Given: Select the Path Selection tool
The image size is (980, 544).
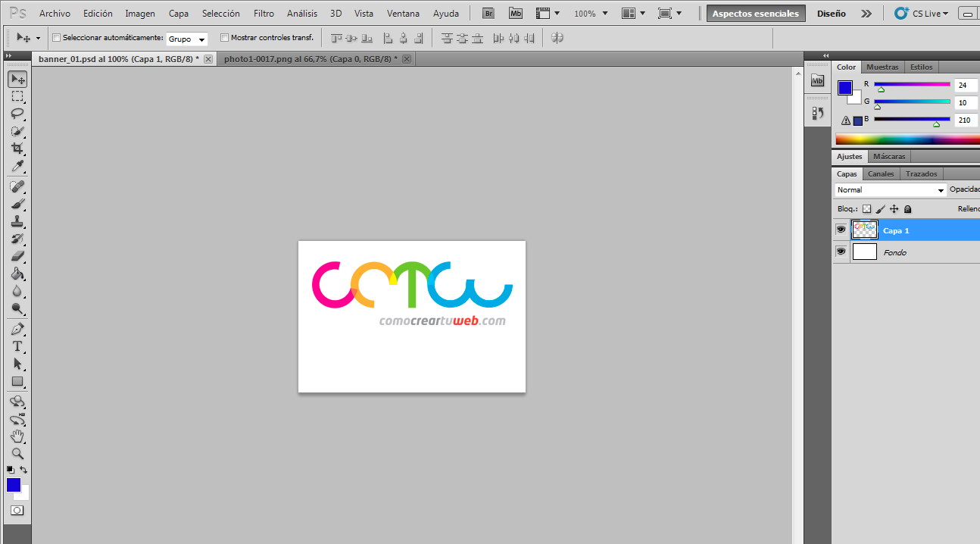Looking at the screenshot, I should pos(17,364).
